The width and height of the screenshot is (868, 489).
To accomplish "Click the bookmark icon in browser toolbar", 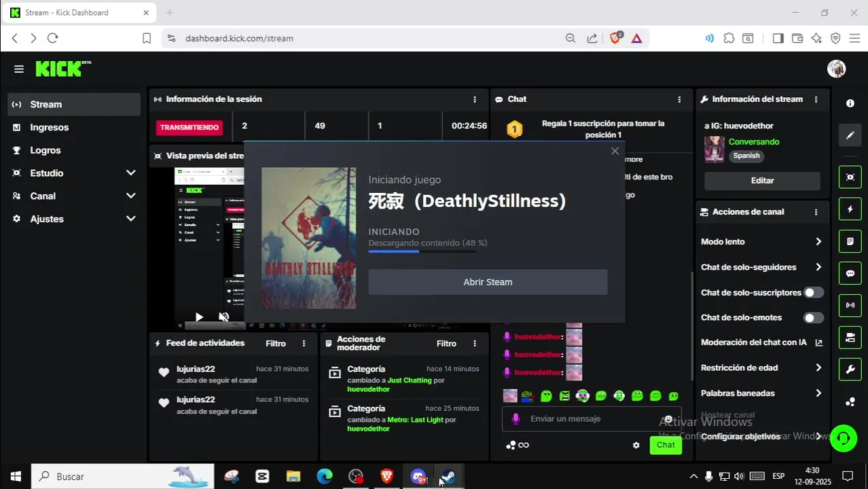I will click(147, 39).
